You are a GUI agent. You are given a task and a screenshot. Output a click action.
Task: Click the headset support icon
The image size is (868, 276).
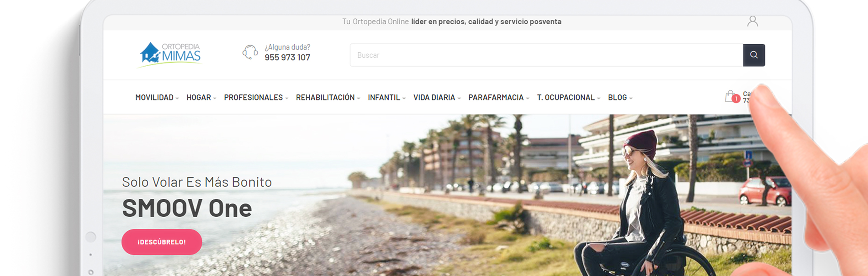click(250, 52)
